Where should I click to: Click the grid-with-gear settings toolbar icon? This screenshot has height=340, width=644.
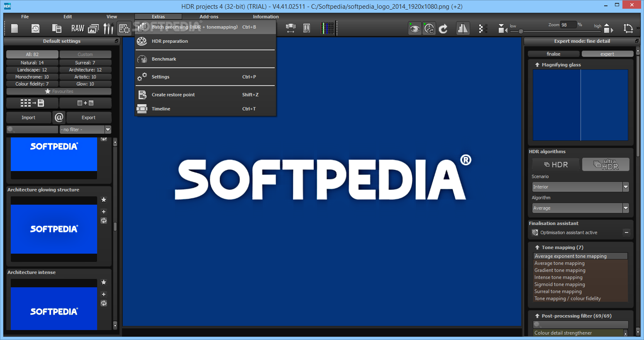(x=124, y=28)
